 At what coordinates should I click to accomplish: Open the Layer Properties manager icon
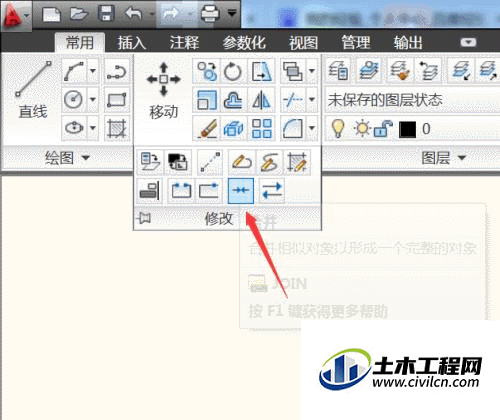coord(338,71)
